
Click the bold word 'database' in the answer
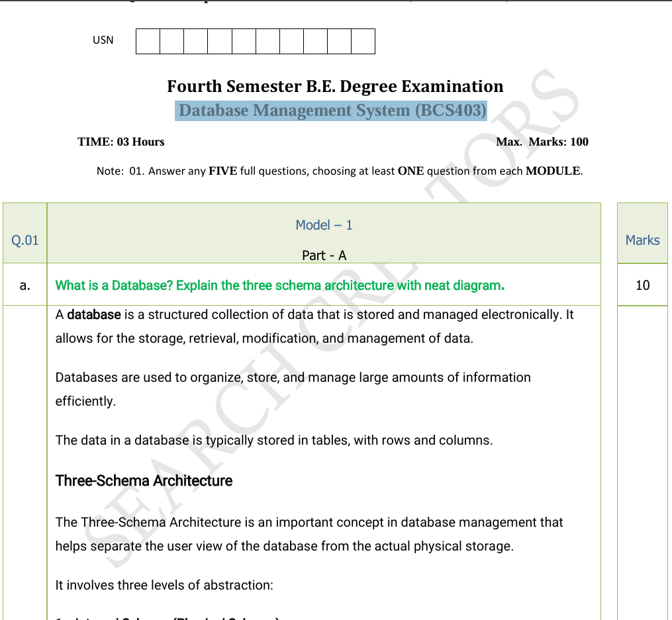pyautogui.click(x=94, y=315)
